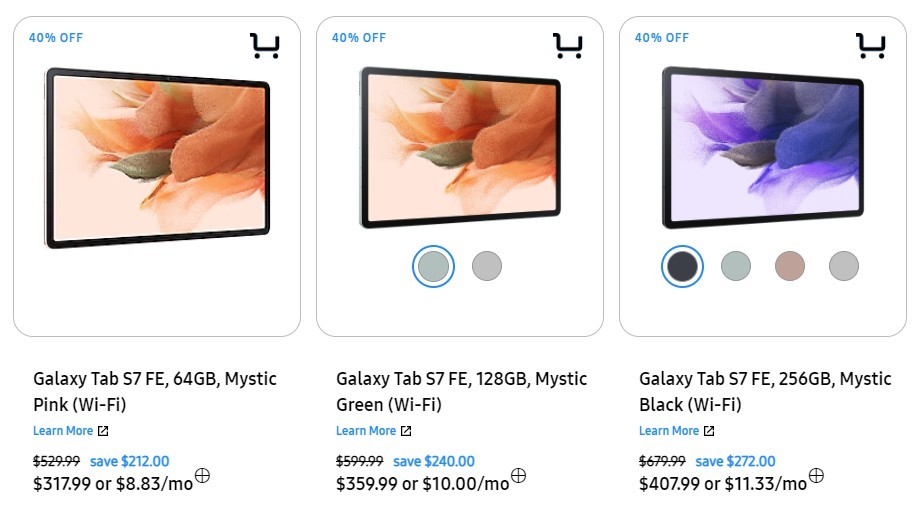Select green color swatch on 256GB tablet
Image resolution: width=920 pixels, height=510 pixels.
pos(736,266)
